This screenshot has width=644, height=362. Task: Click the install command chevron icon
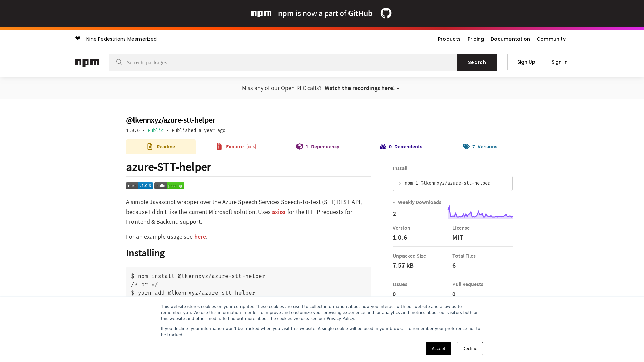pyautogui.click(x=399, y=184)
